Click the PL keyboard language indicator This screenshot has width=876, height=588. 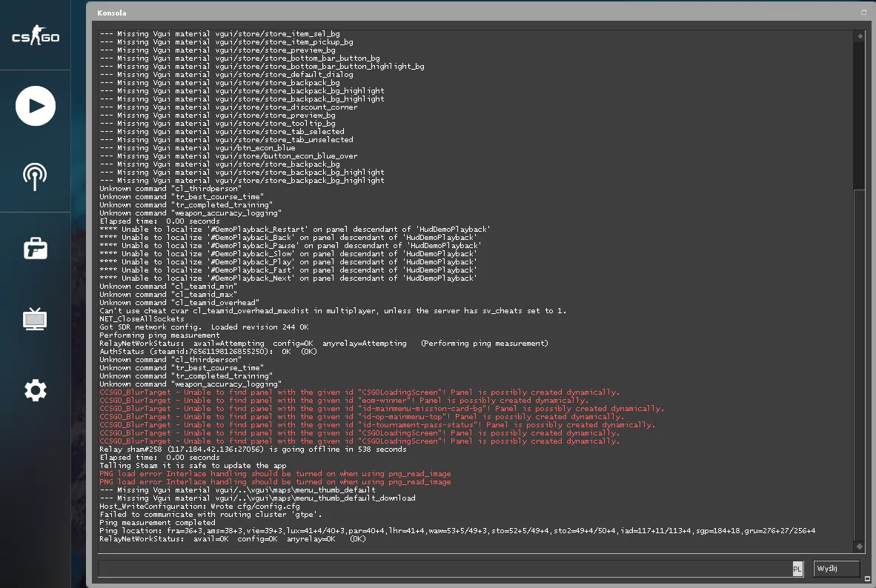pos(797,569)
